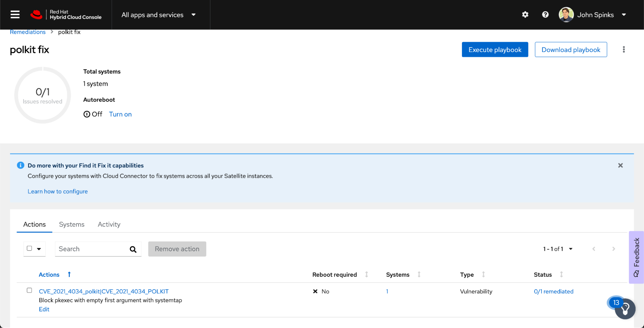Viewport: 644px width, 328px height.
Task: Switch to the Systems tab
Action: coord(72,224)
